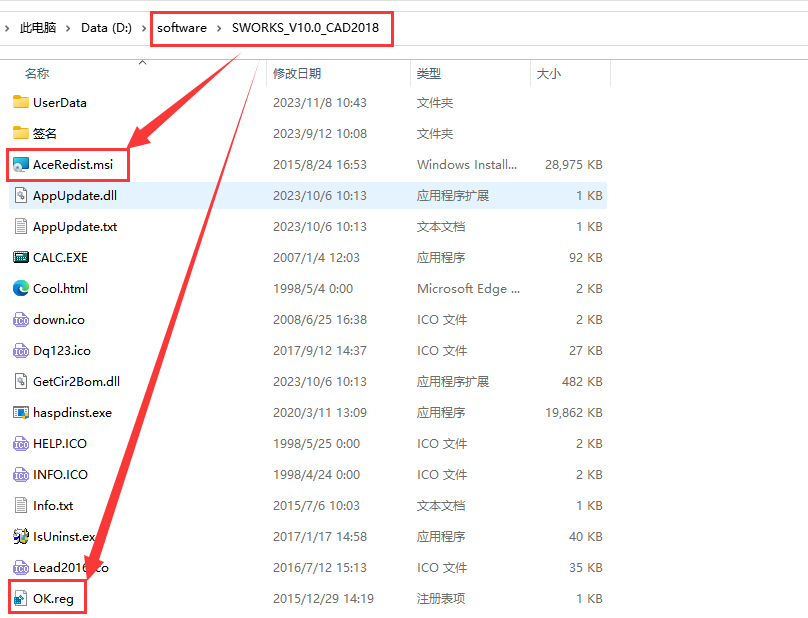Click the haspdinst.exe application icon
This screenshot has height=618, width=808.
tap(21, 412)
